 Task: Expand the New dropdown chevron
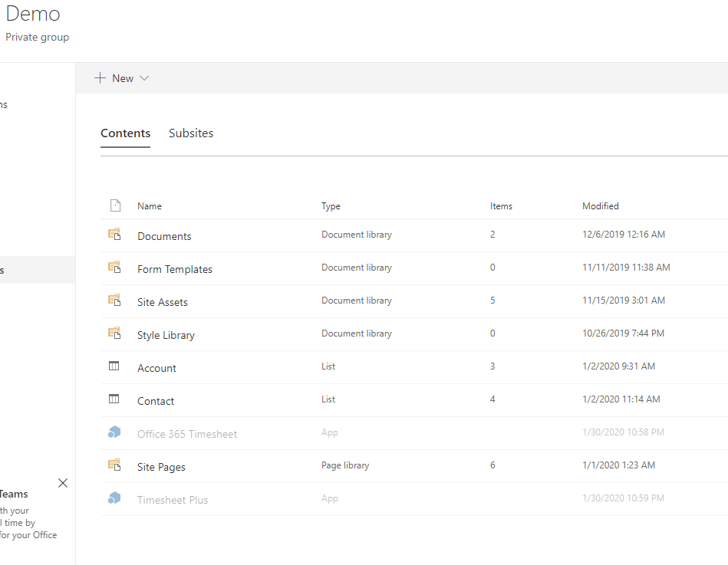tap(144, 78)
